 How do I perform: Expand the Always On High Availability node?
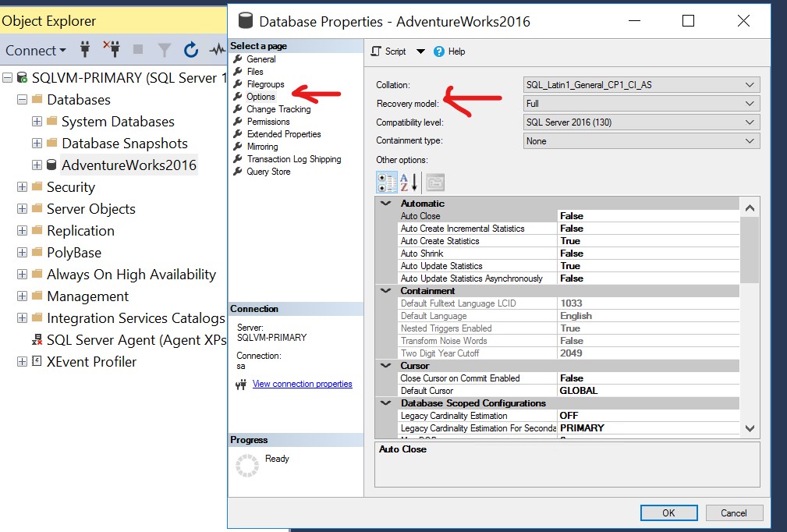[22, 275]
